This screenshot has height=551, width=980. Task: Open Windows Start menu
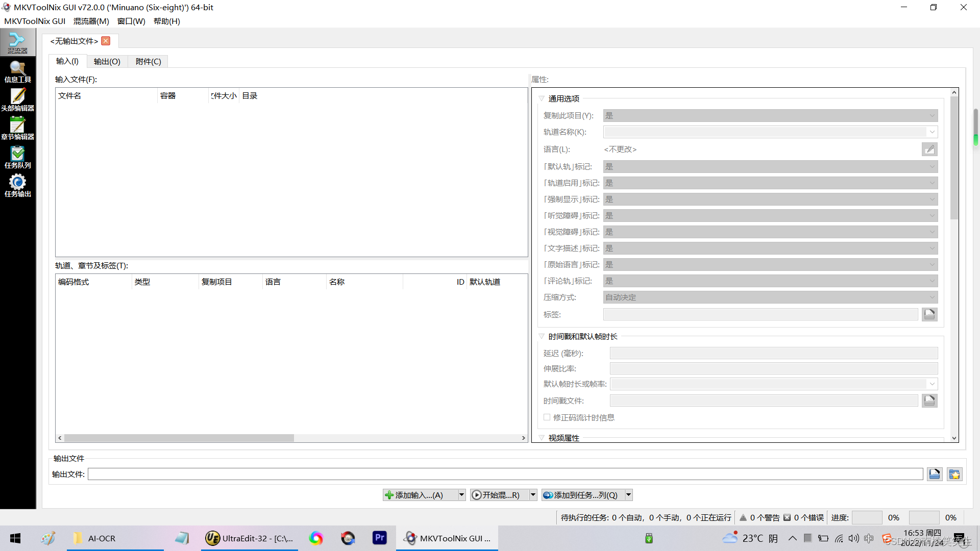click(15, 538)
